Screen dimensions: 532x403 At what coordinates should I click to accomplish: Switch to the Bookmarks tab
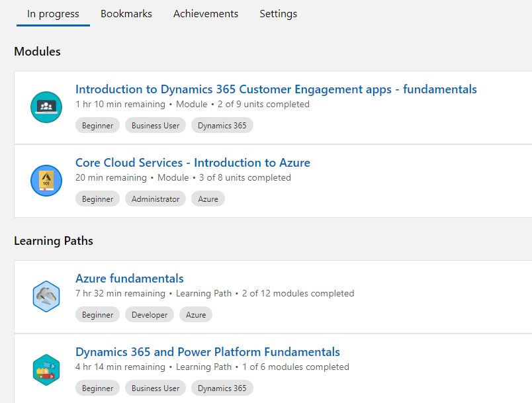[126, 14]
